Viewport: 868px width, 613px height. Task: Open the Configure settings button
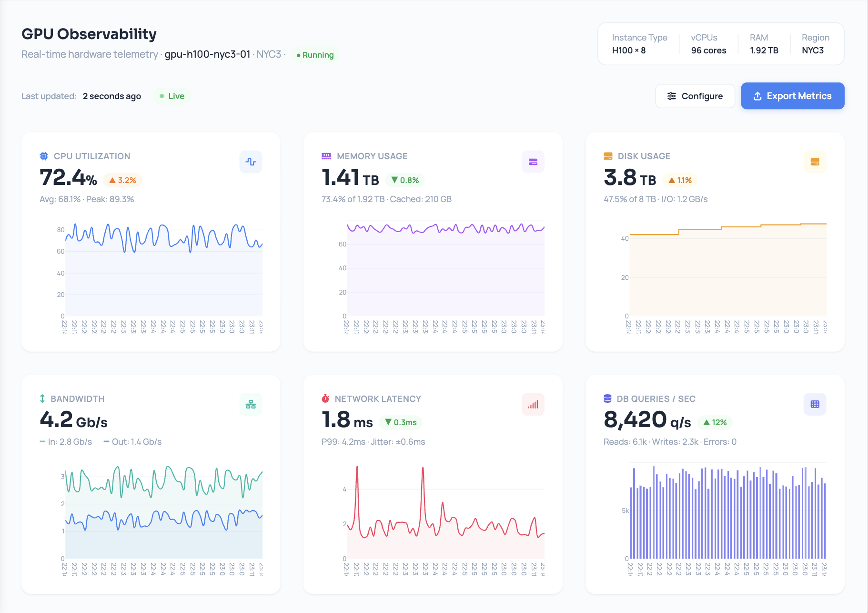click(695, 96)
